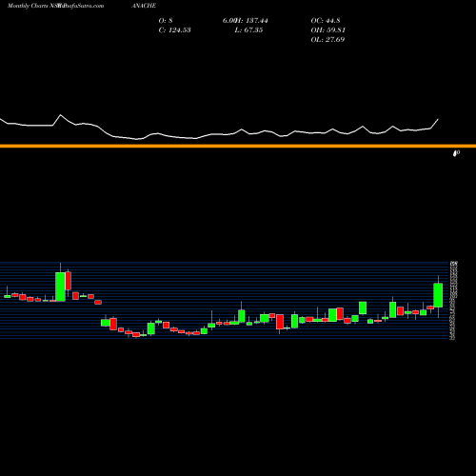Click the latest large green candlestick
The height and width of the screenshot is (476, 476).
[x=438, y=295]
